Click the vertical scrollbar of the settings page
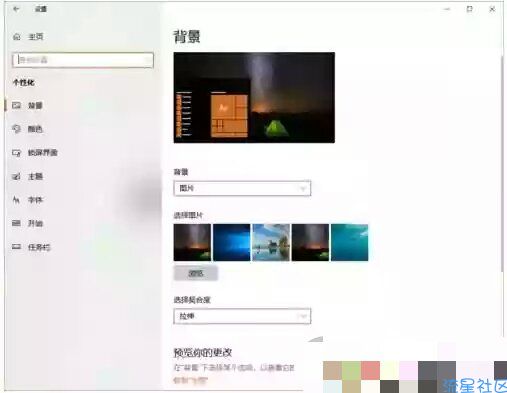 click(x=503, y=163)
